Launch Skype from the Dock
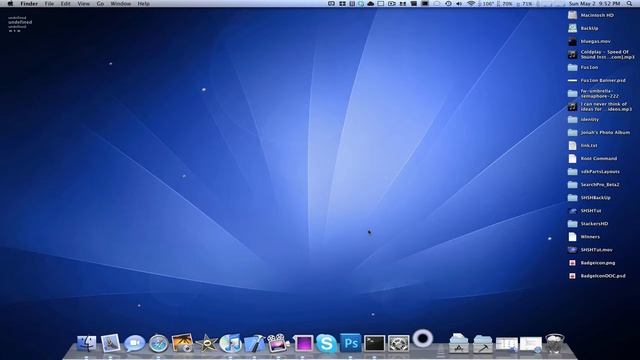The height and width of the screenshot is (360, 640). [326, 343]
